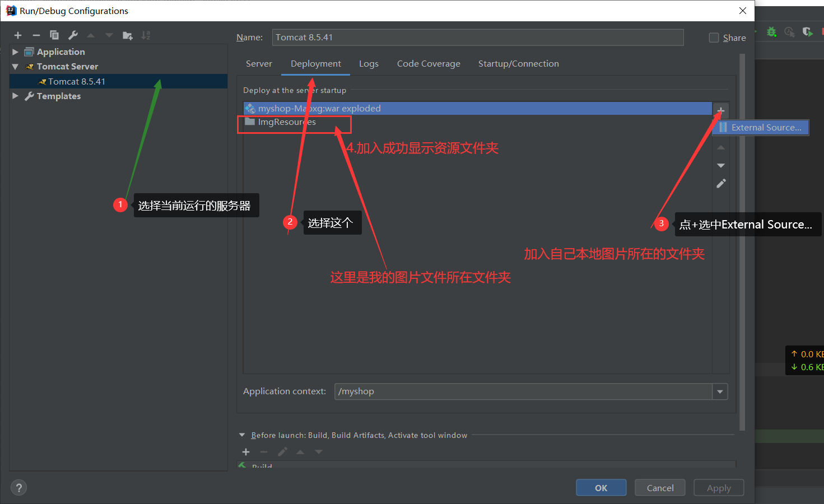
Task: Open the Code Coverage tab
Action: pos(429,64)
